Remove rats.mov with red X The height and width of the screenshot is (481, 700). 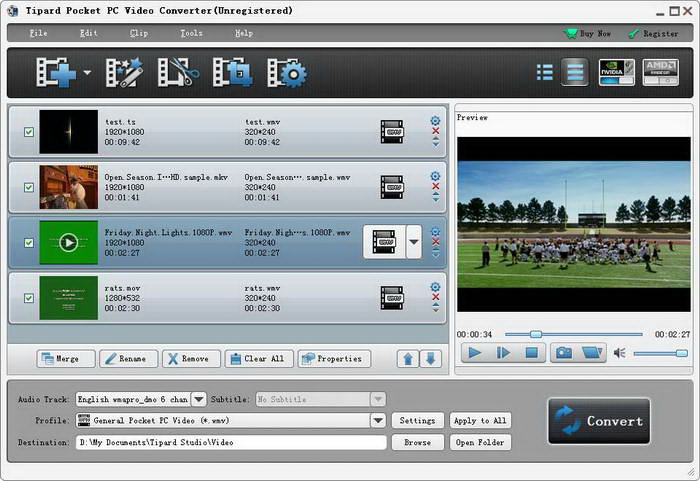click(436, 297)
